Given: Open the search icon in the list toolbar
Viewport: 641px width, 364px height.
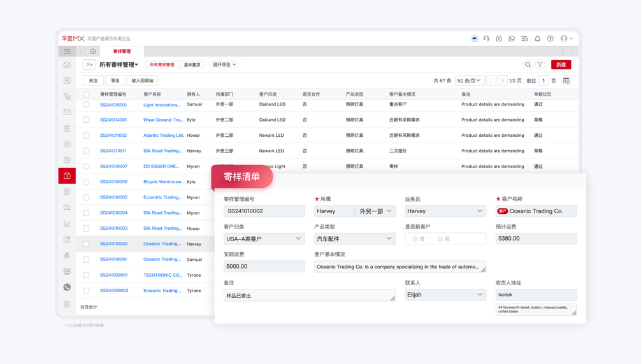Looking at the screenshot, I should (x=528, y=65).
